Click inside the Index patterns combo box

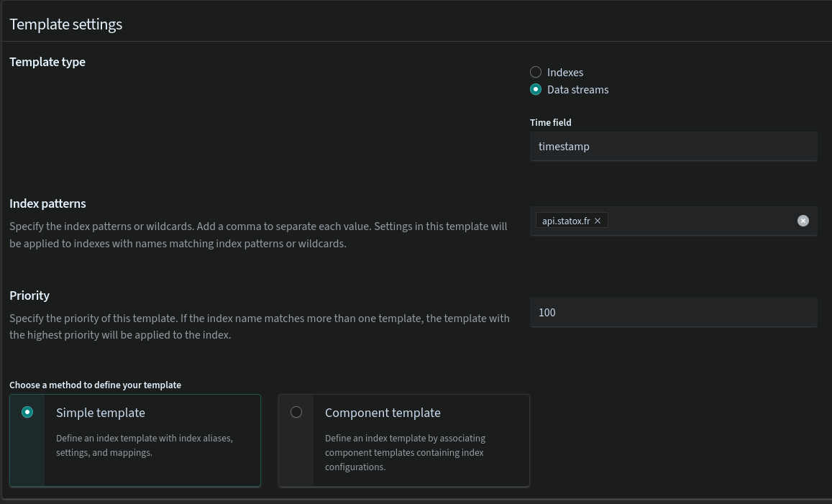point(673,221)
